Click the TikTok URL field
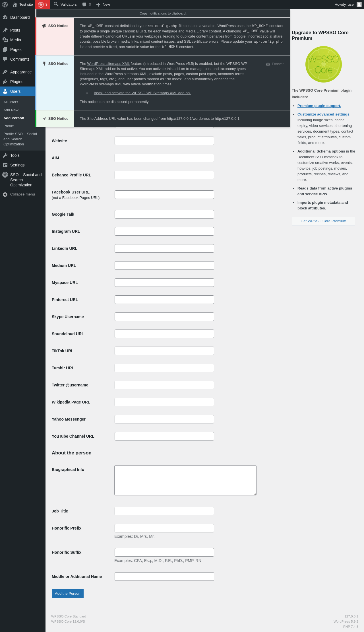The image size is (364, 632). tap(164, 351)
